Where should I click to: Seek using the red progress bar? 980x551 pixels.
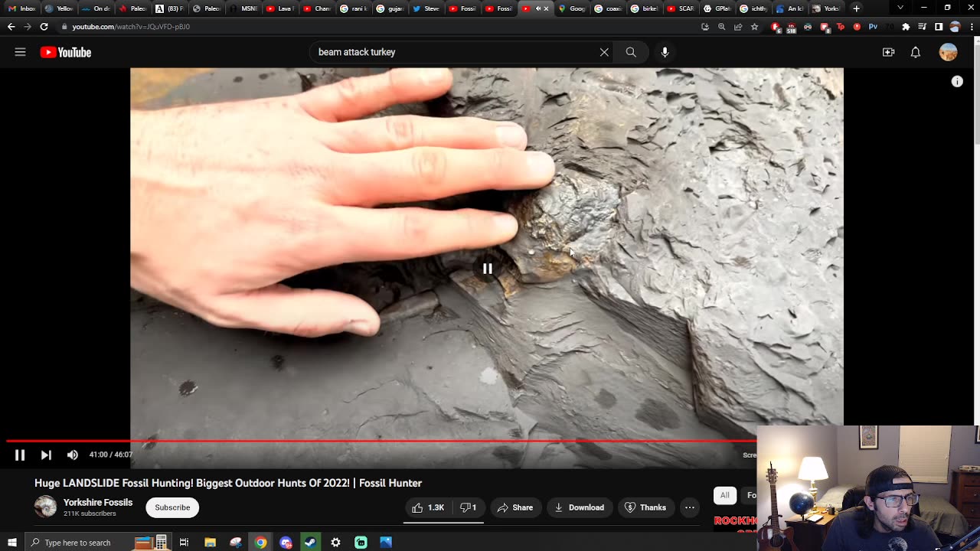(x=383, y=441)
